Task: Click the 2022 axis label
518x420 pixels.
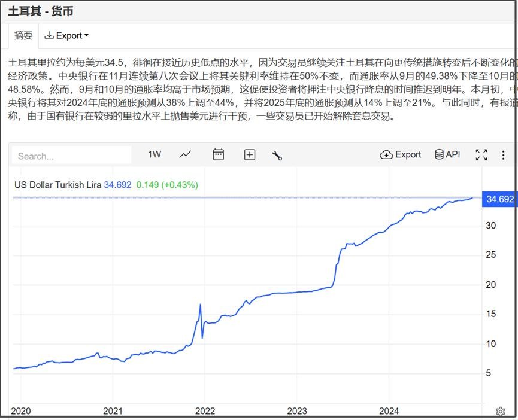Action: coord(205,411)
